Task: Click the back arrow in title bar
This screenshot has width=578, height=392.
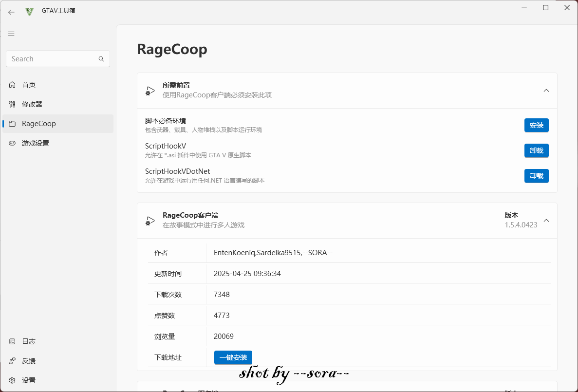Action: 11,12
